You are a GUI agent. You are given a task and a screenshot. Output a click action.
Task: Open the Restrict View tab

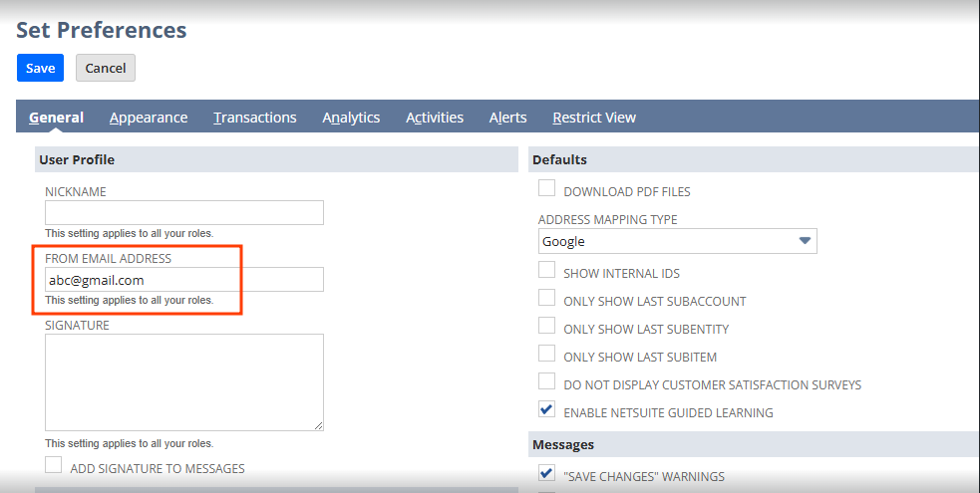593,118
